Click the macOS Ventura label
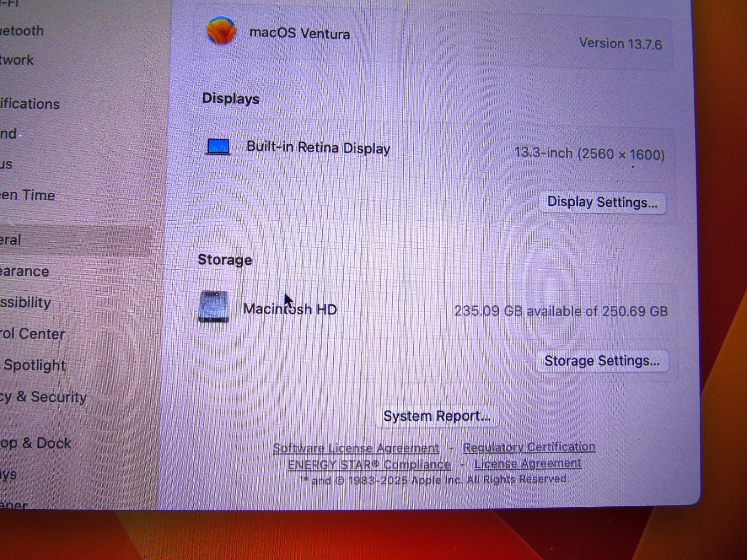The height and width of the screenshot is (560, 747). [x=299, y=33]
